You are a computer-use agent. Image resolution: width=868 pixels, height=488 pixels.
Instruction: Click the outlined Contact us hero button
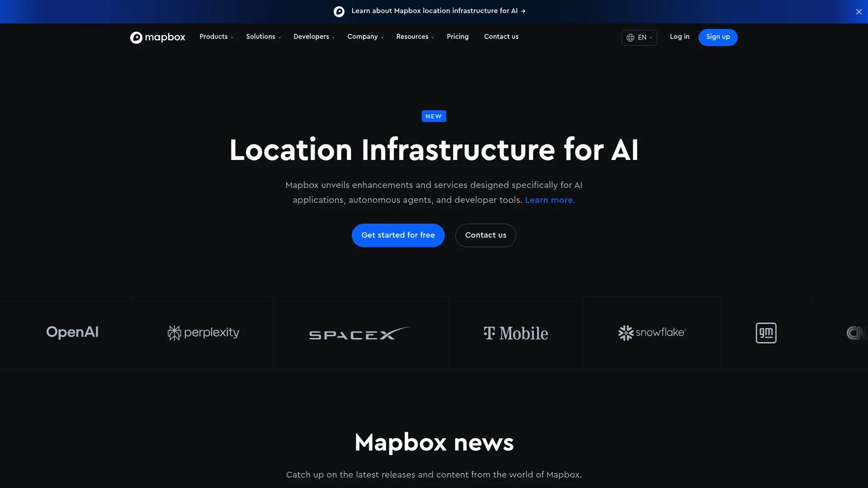pos(486,235)
